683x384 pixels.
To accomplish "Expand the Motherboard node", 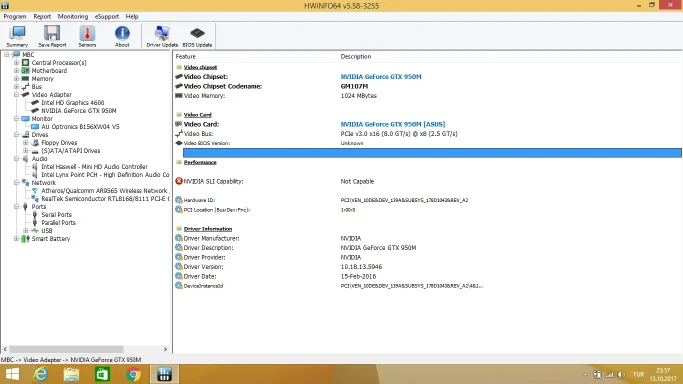I will coord(16,71).
